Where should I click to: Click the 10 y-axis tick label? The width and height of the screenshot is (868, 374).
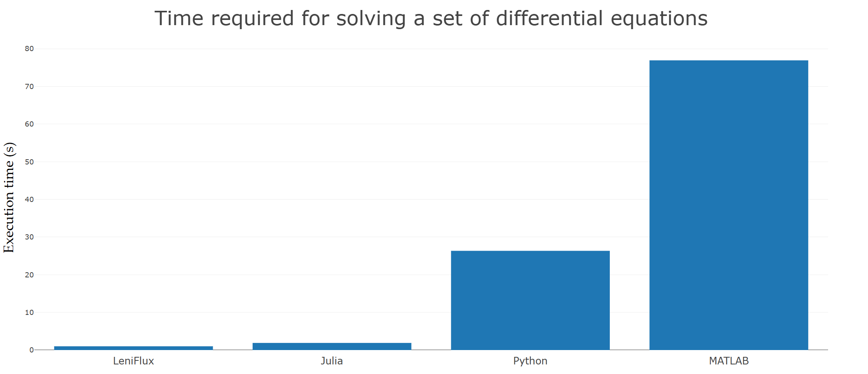point(29,313)
